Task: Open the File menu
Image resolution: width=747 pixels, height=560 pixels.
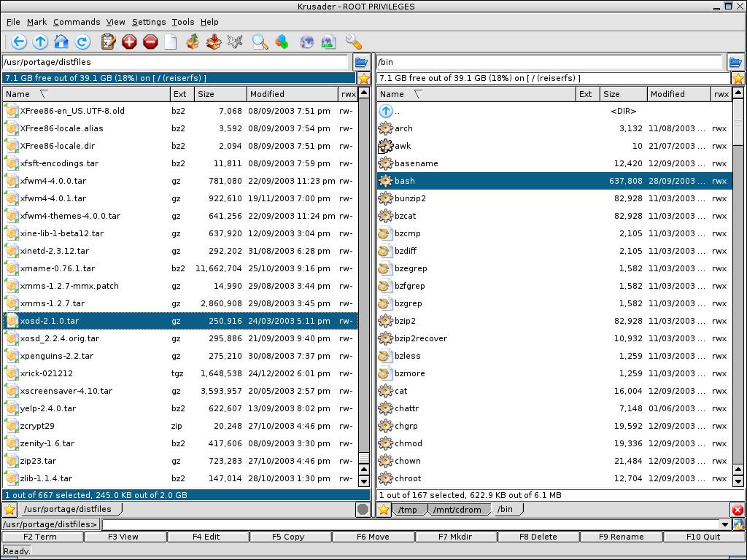Action: click(x=13, y=22)
